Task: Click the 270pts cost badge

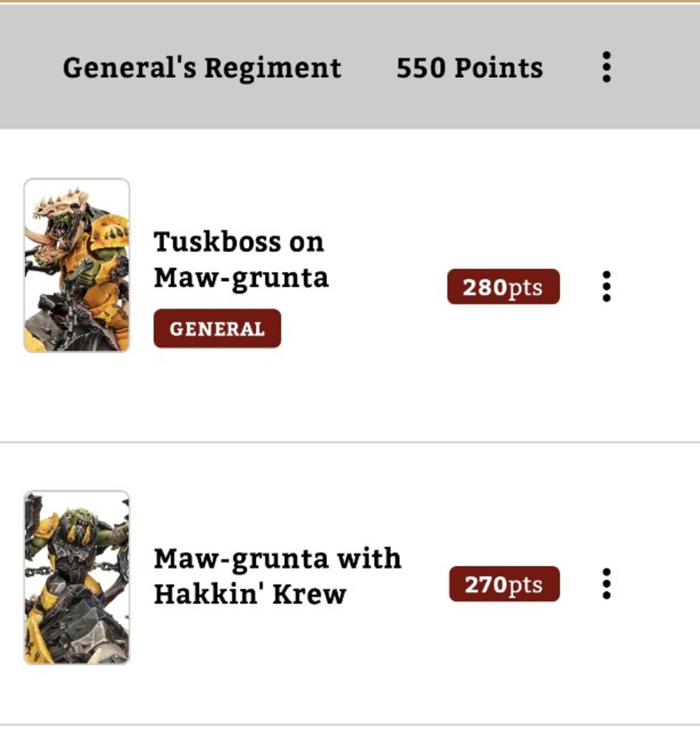Action: coord(504,584)
